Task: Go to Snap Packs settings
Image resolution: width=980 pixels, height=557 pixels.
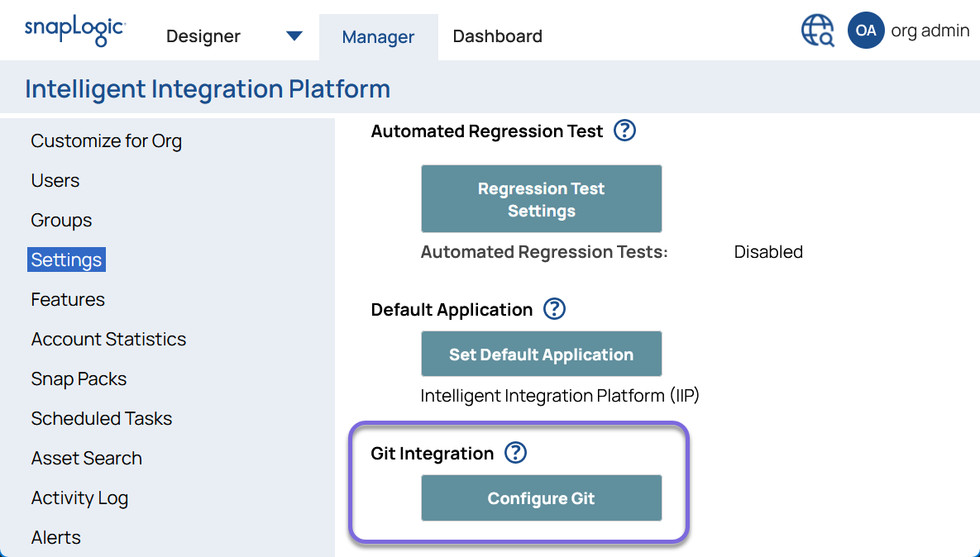Action: pyautogui.click(x=79, y=378)
